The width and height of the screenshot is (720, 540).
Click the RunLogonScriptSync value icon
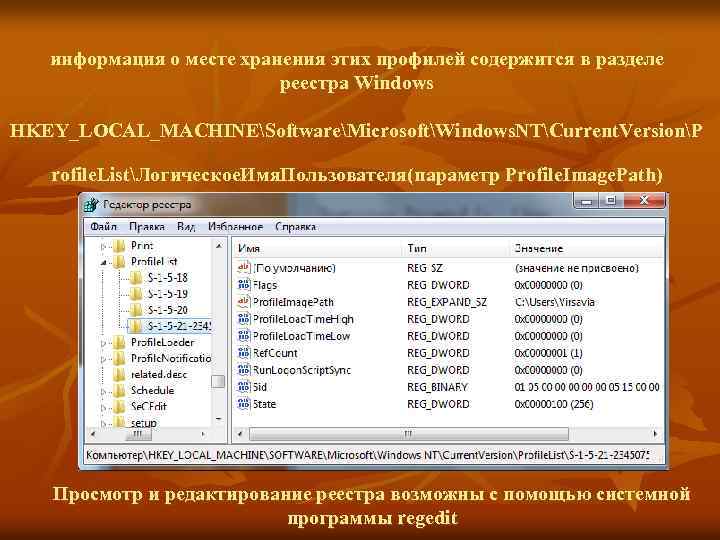[x=243, y=370]
